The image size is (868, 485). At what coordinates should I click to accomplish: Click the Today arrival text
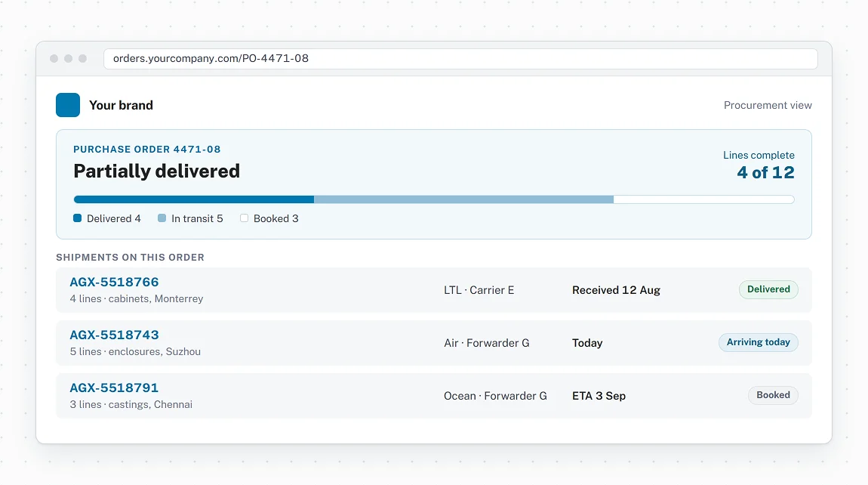coord(587,343)
